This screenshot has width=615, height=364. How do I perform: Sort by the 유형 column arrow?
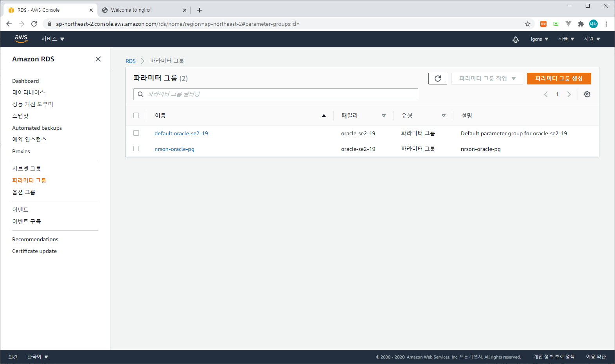click(x=444, y=116)
